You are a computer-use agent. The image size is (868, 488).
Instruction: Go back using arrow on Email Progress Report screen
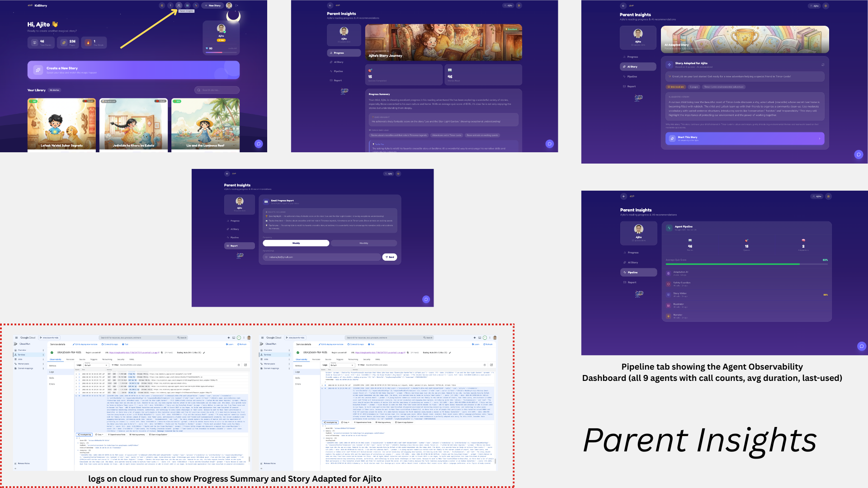[x=227, y=174]
